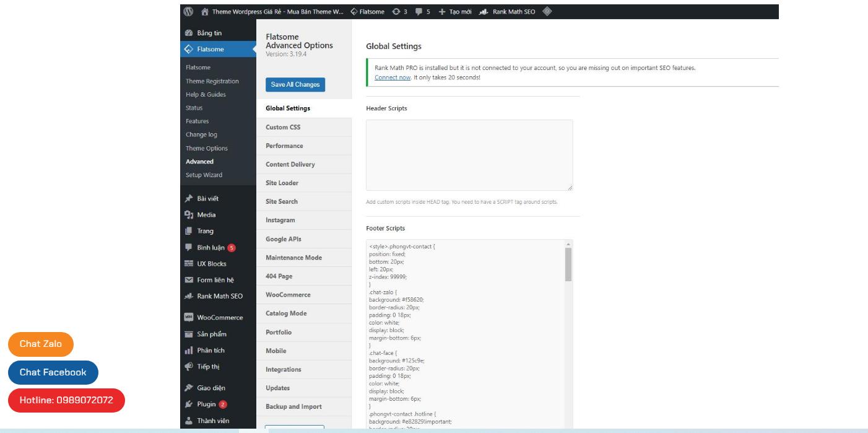The width and height of the screenshot is (868, 433).
Task: Click the diamond icon at the end of the admin bar
Action: [x=547, y=11]
